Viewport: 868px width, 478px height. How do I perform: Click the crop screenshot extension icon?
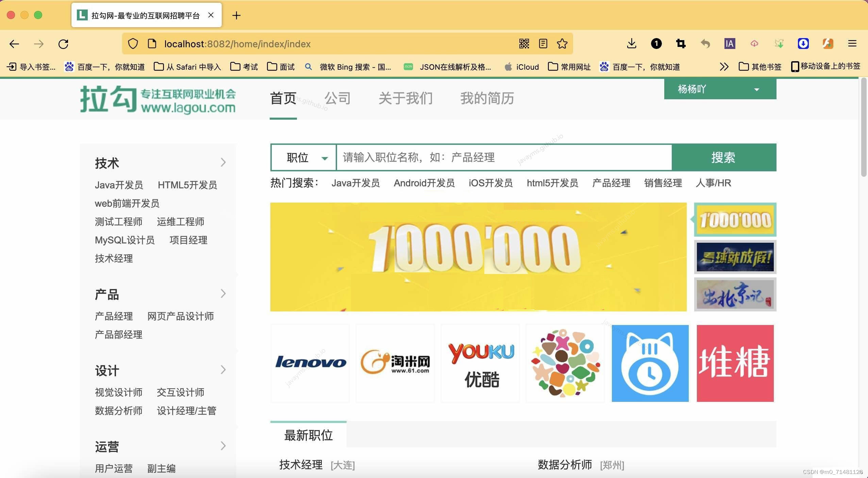[x=681, y=44]
